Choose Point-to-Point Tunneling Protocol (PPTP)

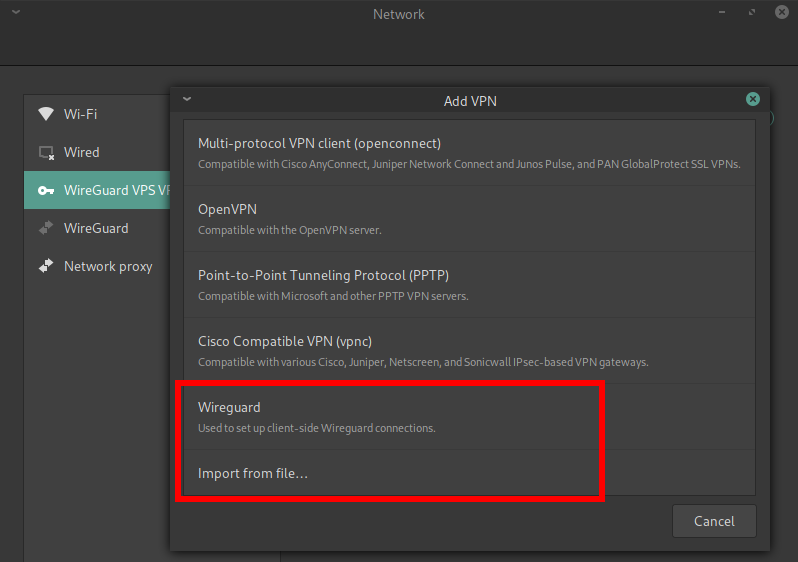(469, 285)
